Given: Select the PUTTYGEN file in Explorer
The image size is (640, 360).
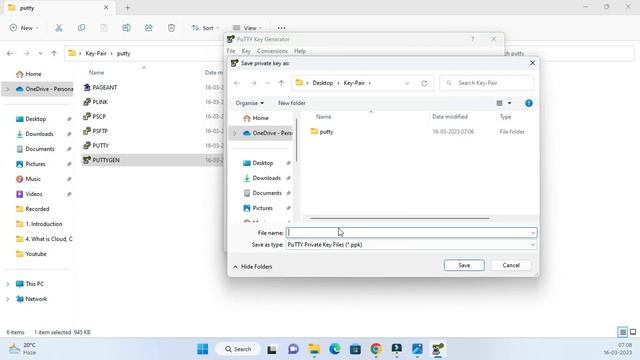Looking at the screenshot, I should 101,160.
